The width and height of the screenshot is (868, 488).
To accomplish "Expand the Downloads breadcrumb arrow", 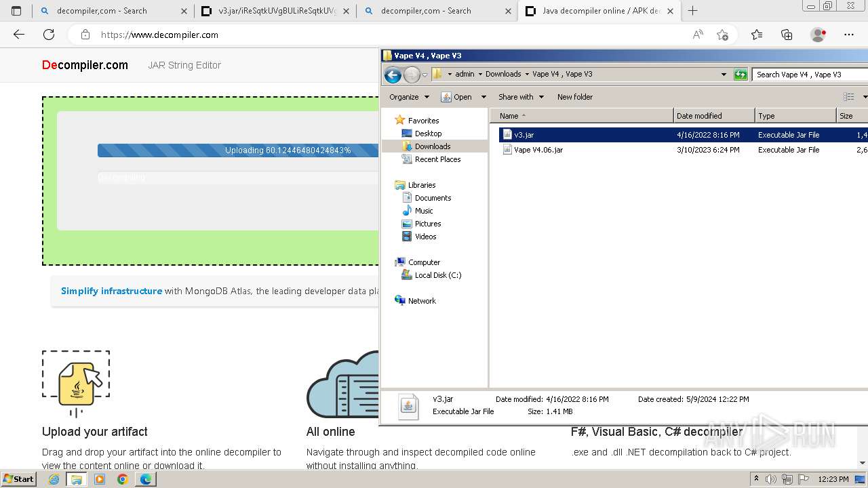I will (527, 75).
